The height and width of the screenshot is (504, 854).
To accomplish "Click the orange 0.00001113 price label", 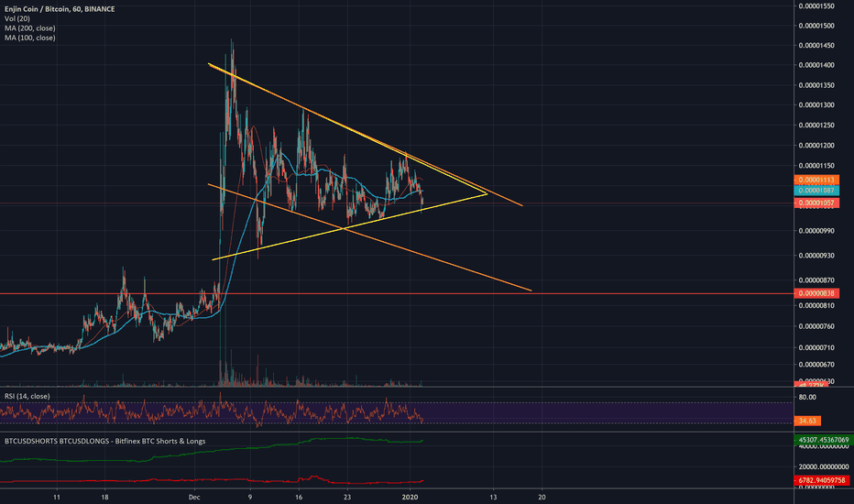I will click(x=816, y=180).
